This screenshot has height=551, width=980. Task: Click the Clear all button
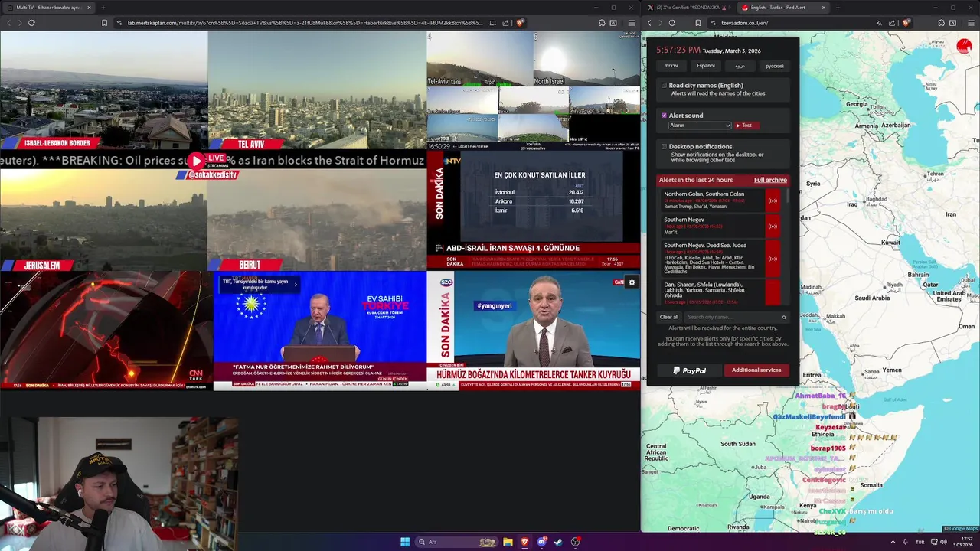click(x=669, y=317)
